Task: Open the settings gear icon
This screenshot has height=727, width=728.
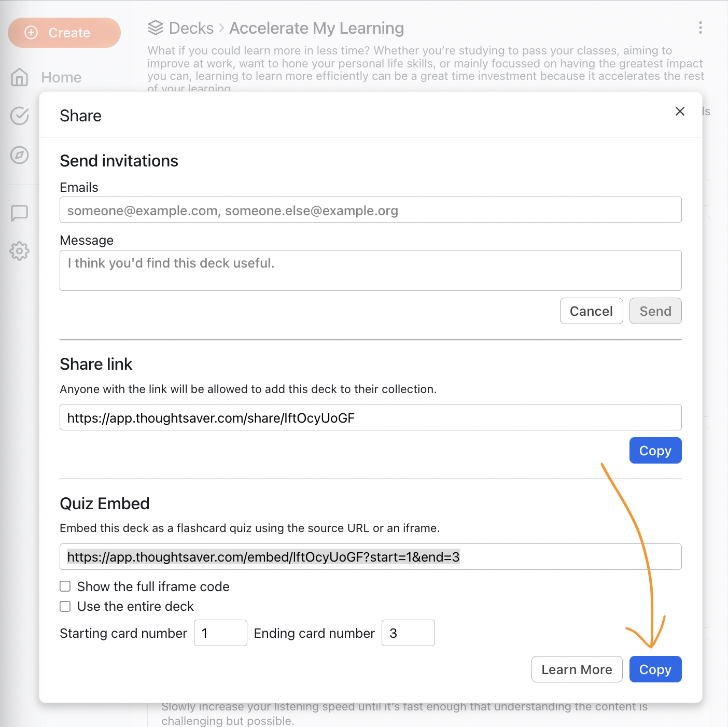Action: pyautogui.click(x=20, y=251)
